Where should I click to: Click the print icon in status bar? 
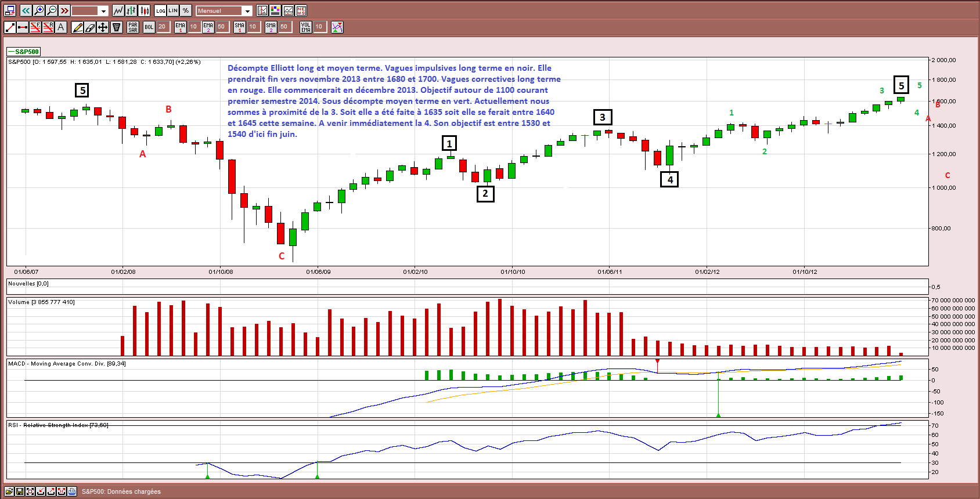(x=72, y=491)
